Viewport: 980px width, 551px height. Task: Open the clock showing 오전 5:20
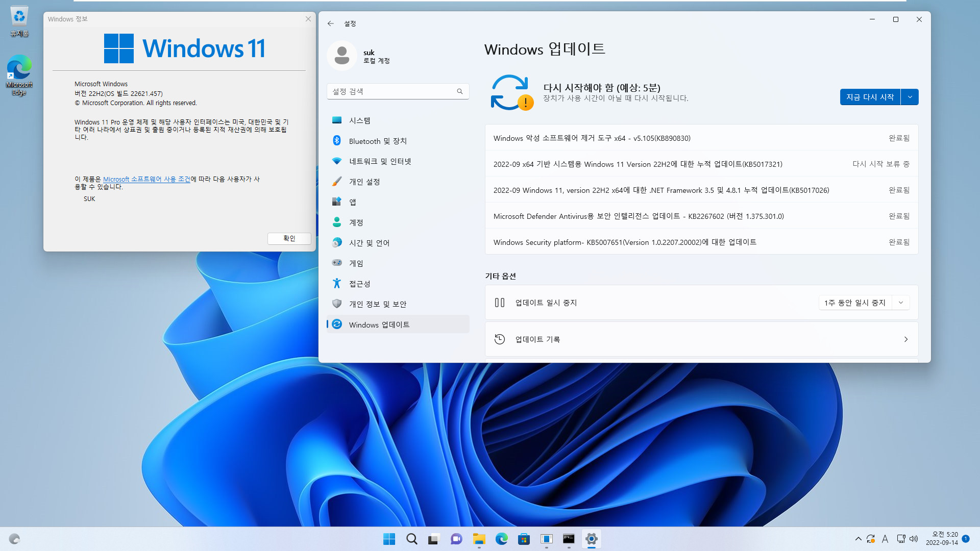[x=942, y=539]
